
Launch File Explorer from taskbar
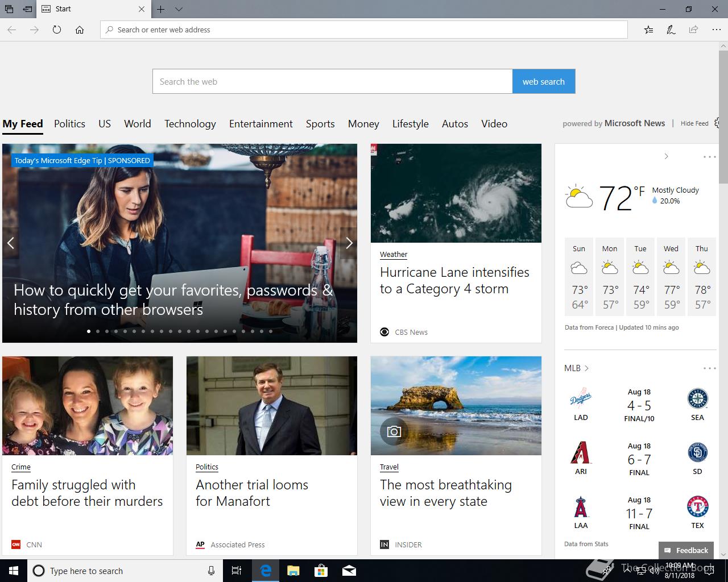pos(293,571)
